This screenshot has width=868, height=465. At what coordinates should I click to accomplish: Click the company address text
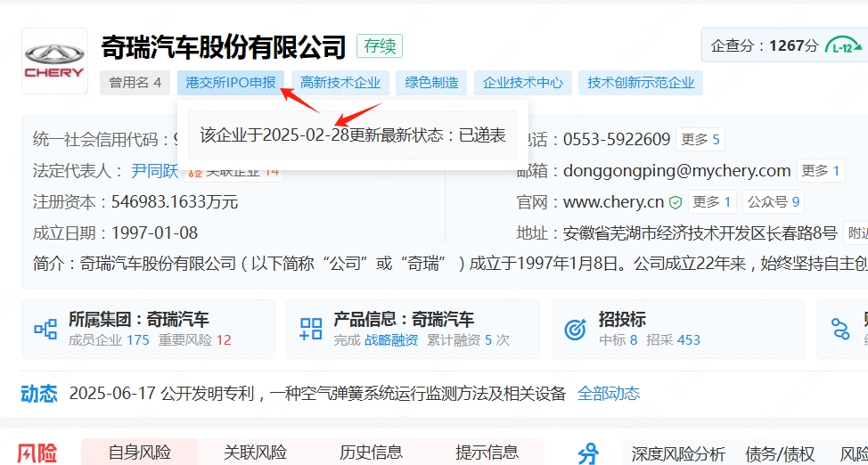pos(700,233)
